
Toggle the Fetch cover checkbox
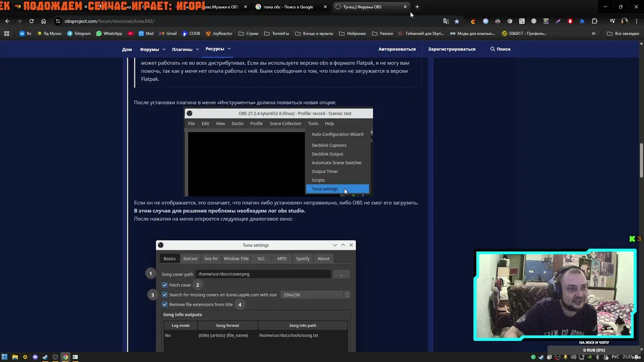[165, 285]
